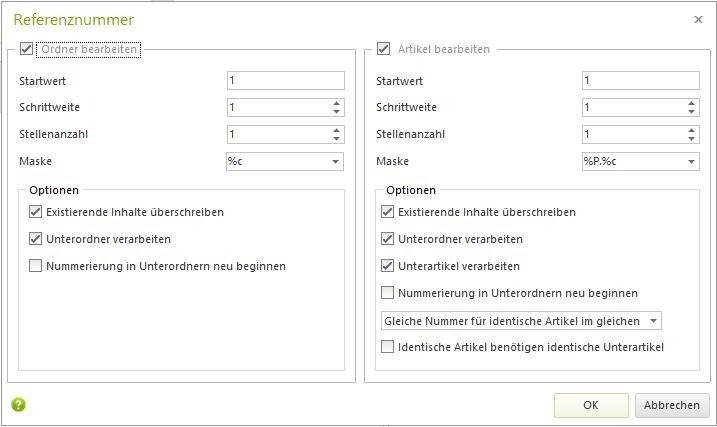Enable 'Identische Artikel benötigen identische Unterartikel'

(388, 347)
